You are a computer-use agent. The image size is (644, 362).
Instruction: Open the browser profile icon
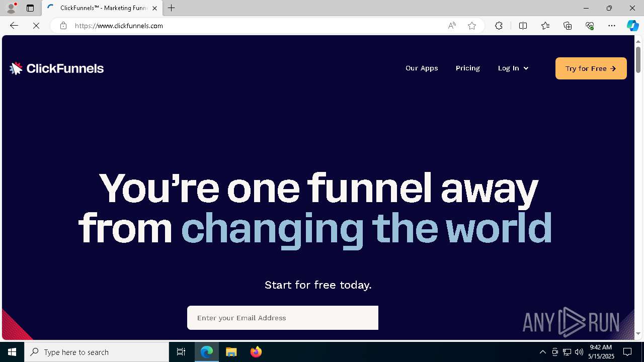[x=11, y=8]
